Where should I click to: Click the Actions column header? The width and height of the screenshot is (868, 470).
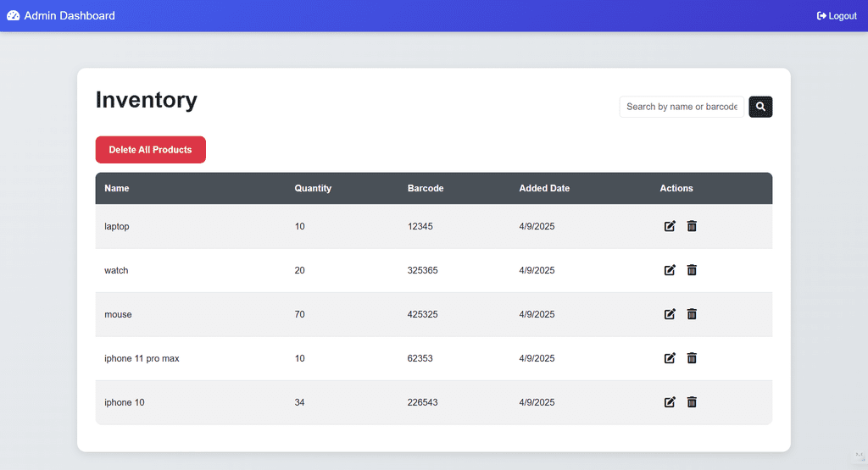(676, 188)
